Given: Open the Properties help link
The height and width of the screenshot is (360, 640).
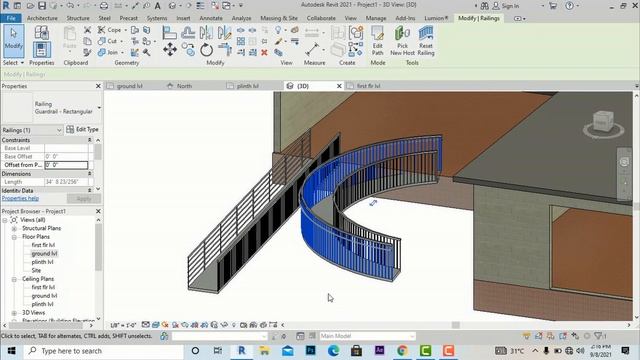Looking at the screenshot, I should 20,198.
